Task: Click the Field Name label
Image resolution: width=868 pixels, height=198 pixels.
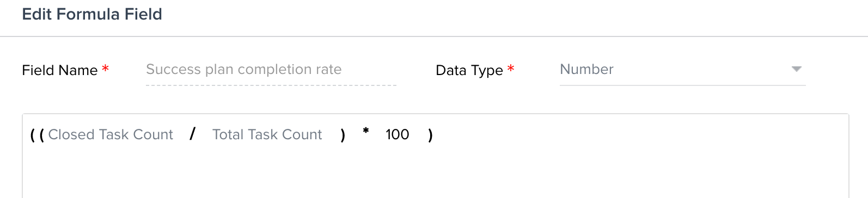Action: (x=60, y=70)
